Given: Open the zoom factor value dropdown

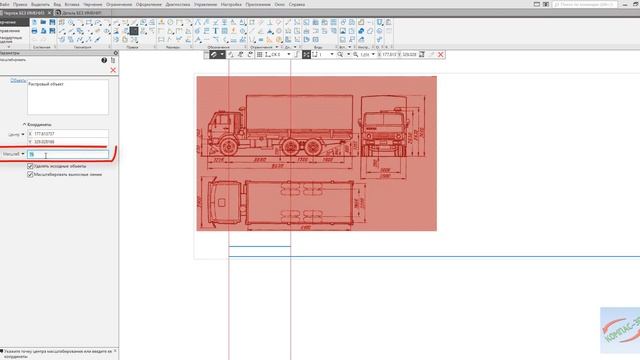Looking at the screenshot, I should [x=373, y=54].
